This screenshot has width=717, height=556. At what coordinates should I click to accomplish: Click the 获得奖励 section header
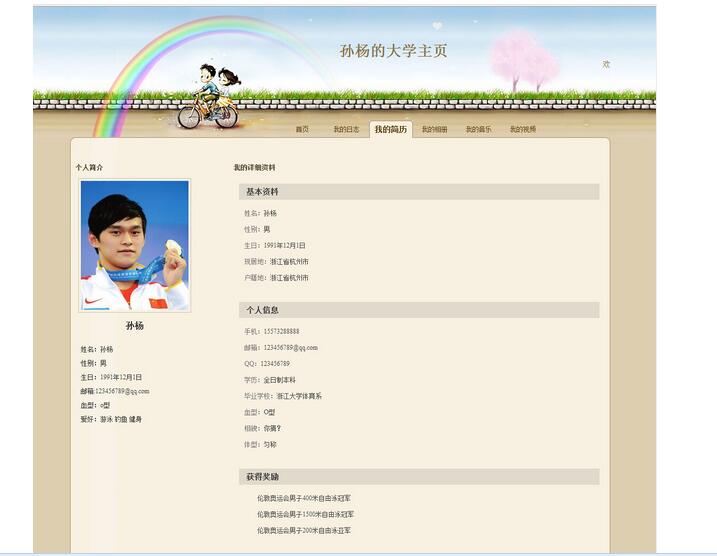tap(419, 476)
